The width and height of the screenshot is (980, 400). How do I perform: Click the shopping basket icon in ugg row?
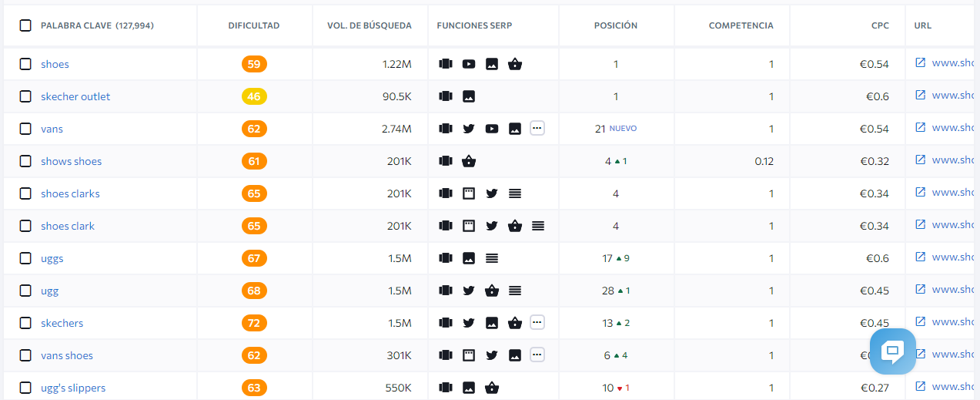pyautogui.click(x=492, y=291)
